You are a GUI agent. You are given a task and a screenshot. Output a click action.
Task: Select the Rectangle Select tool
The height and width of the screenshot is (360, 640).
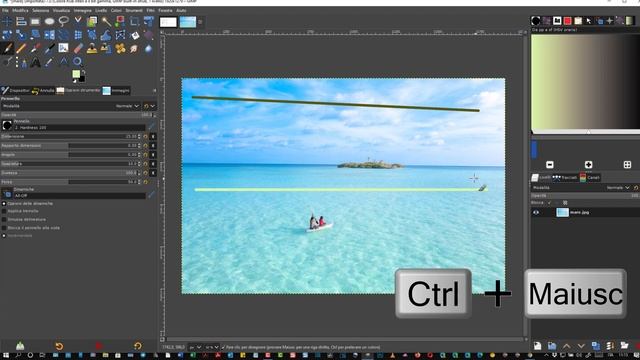click(x=35, y=21)
